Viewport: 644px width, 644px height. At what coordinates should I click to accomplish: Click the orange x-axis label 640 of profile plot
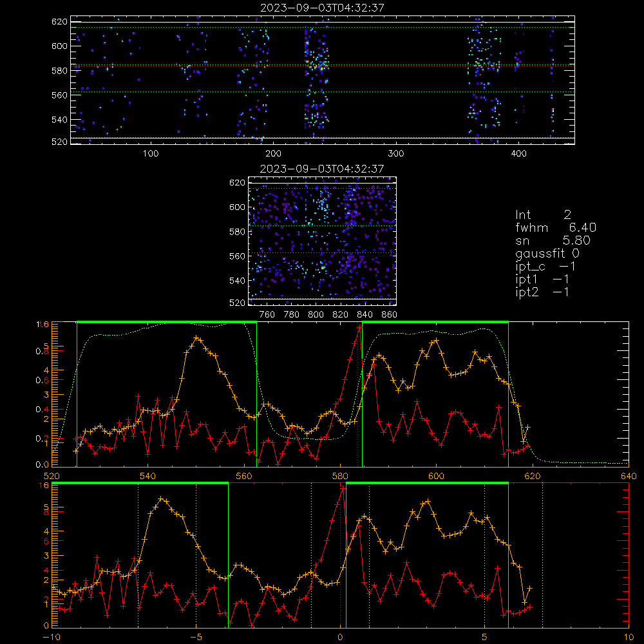tap(629, 476)
